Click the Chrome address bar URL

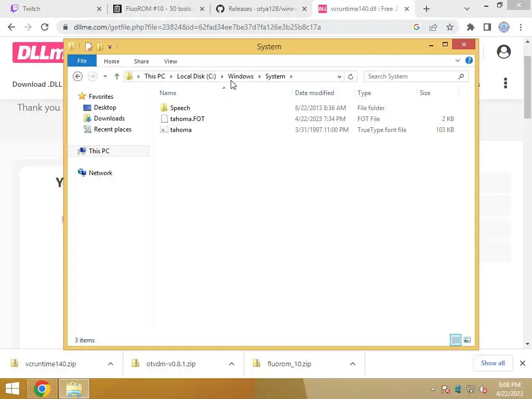click(197, 27)
